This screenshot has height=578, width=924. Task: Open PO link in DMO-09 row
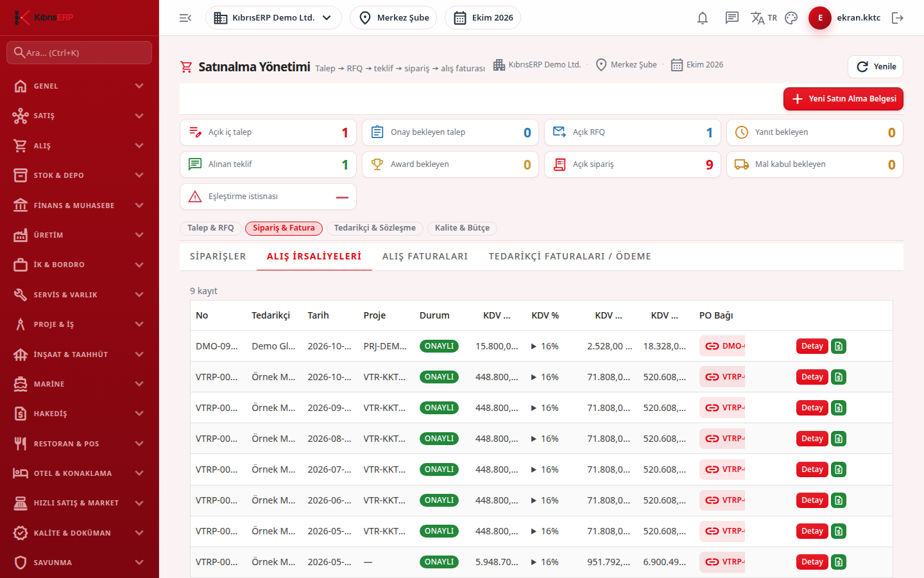723,346
